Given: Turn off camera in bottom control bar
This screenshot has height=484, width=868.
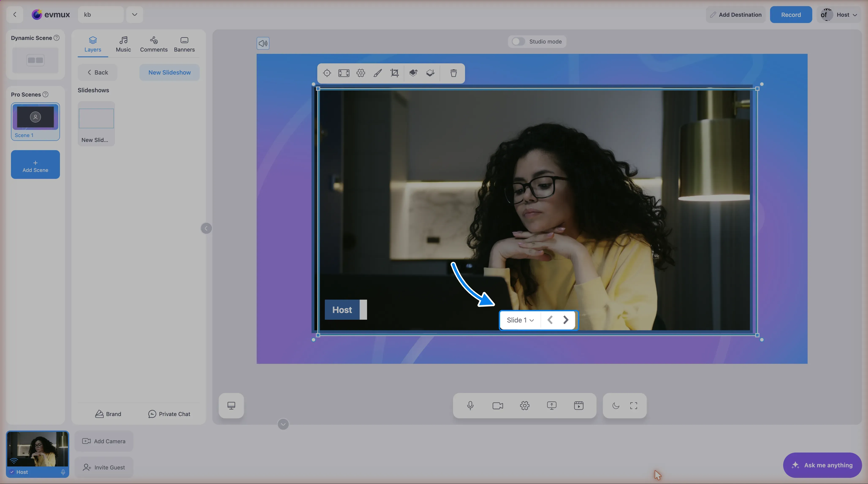Looking at the screenshot, I should coord(498,405).
